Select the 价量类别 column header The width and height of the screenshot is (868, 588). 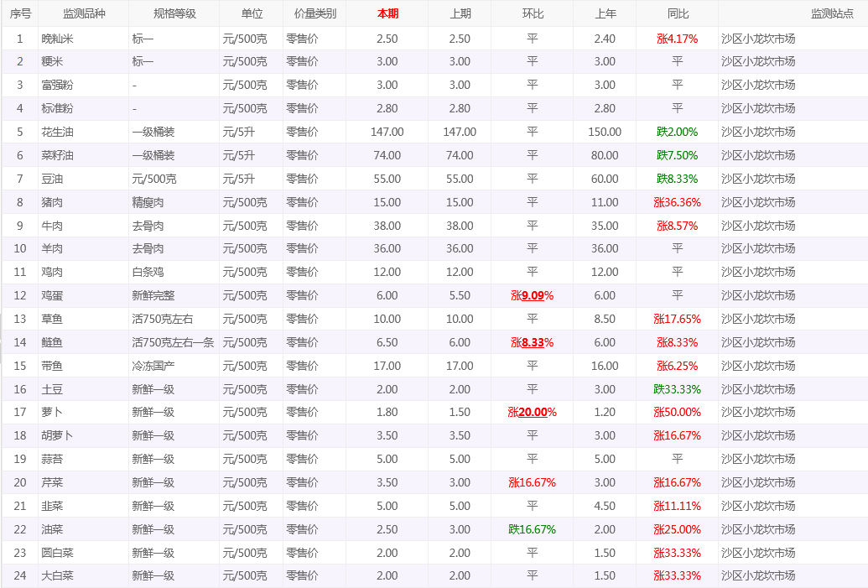pyautogui.click(x=314, y=13)
